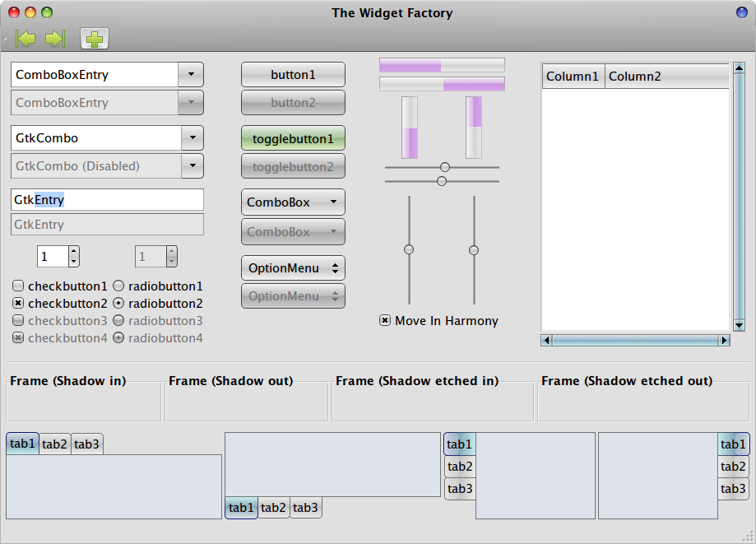Click the disabled togglebutton2
The width and height of the screenshot is (756, 544).
(x=293, y=167)
